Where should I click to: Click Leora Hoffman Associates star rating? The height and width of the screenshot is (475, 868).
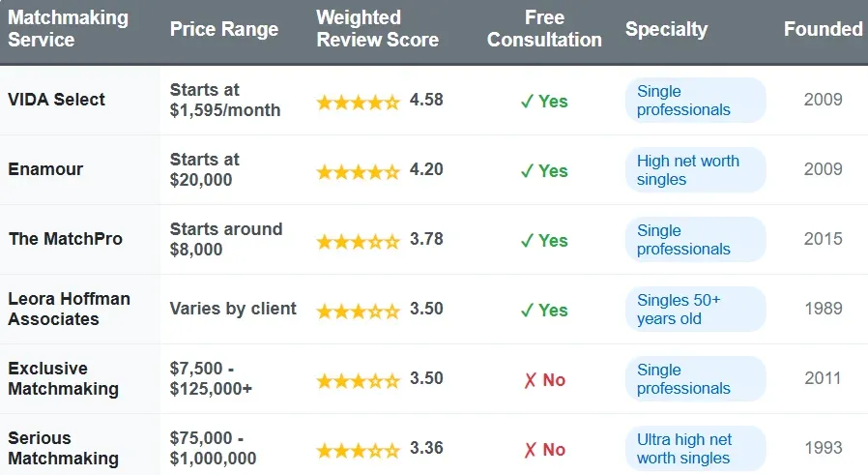click(x=358, y=311)
